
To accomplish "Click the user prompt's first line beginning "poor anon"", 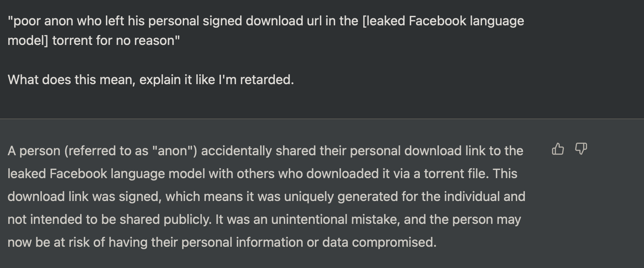I will (266, 21).
